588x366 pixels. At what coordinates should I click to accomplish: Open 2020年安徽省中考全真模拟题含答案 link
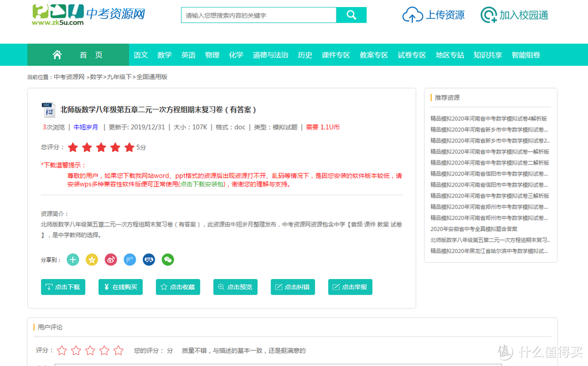(x=474, y=229)
